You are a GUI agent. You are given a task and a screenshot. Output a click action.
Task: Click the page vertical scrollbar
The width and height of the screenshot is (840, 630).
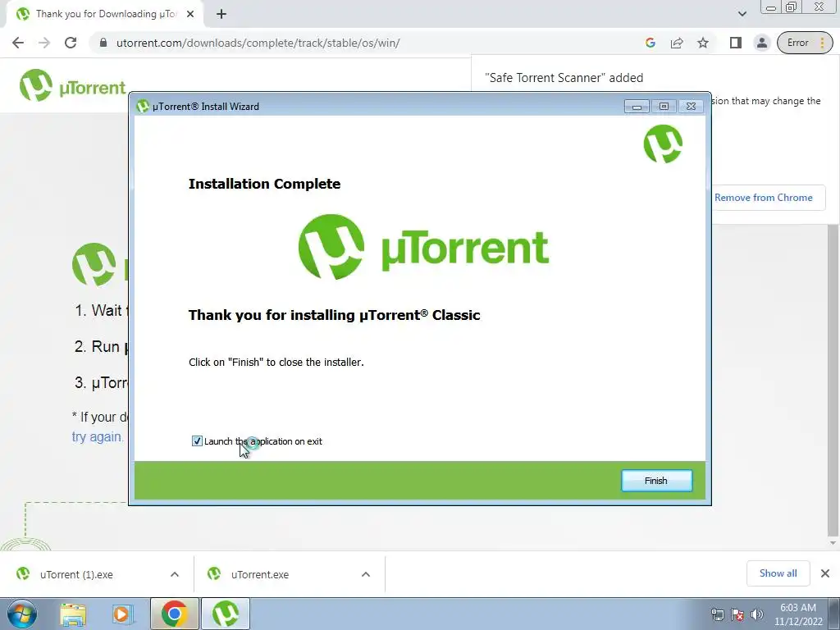833,381
